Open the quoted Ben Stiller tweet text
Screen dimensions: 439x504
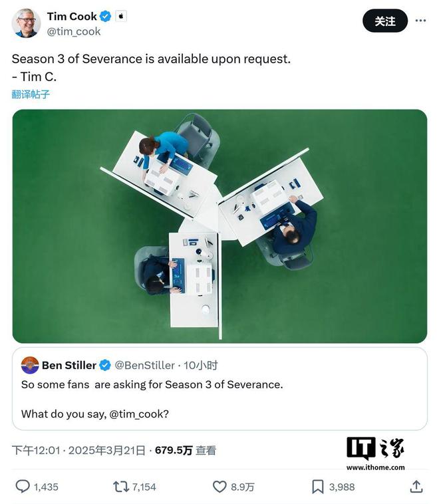[152, 399]
